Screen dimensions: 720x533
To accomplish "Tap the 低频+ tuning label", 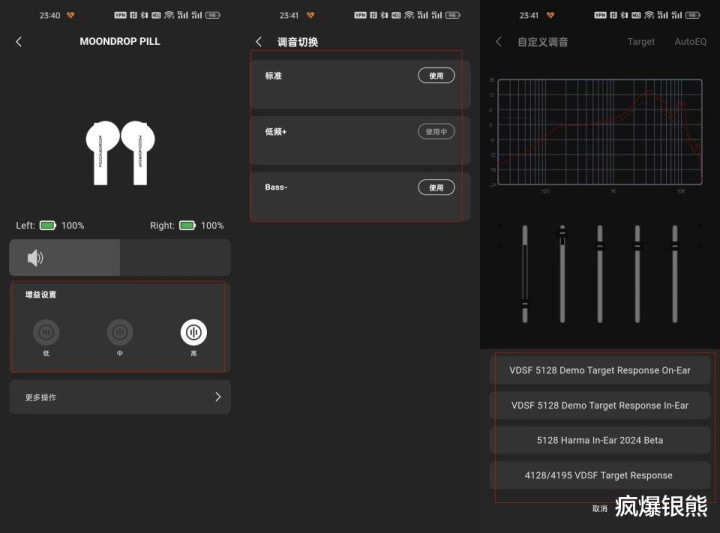I will tap(276, 132).
